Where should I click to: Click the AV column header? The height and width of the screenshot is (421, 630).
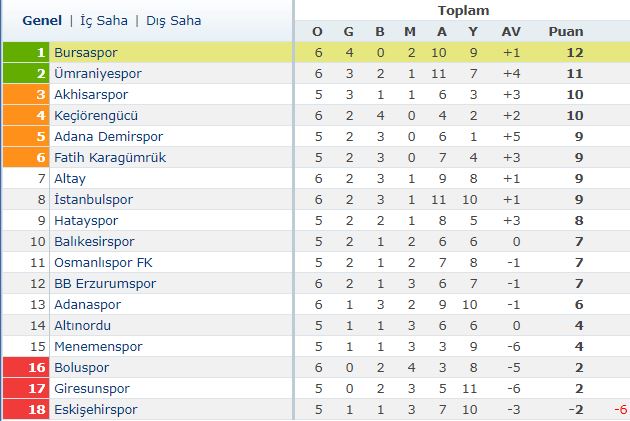(510, 31)
